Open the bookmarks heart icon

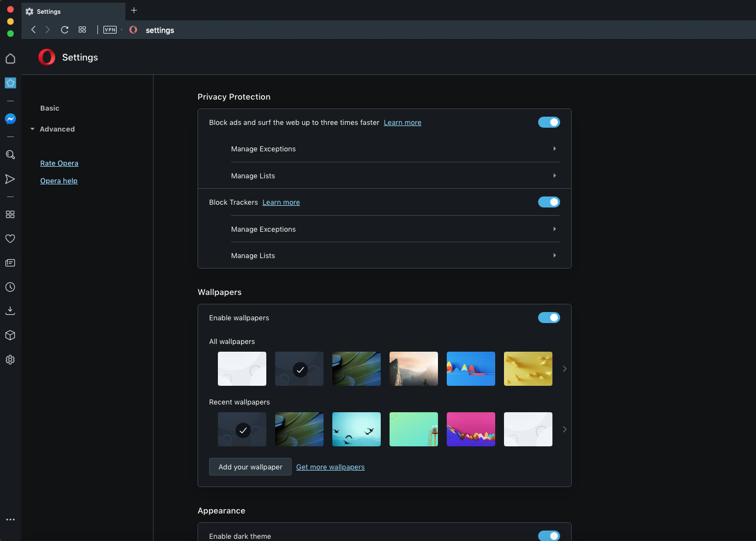10,238
